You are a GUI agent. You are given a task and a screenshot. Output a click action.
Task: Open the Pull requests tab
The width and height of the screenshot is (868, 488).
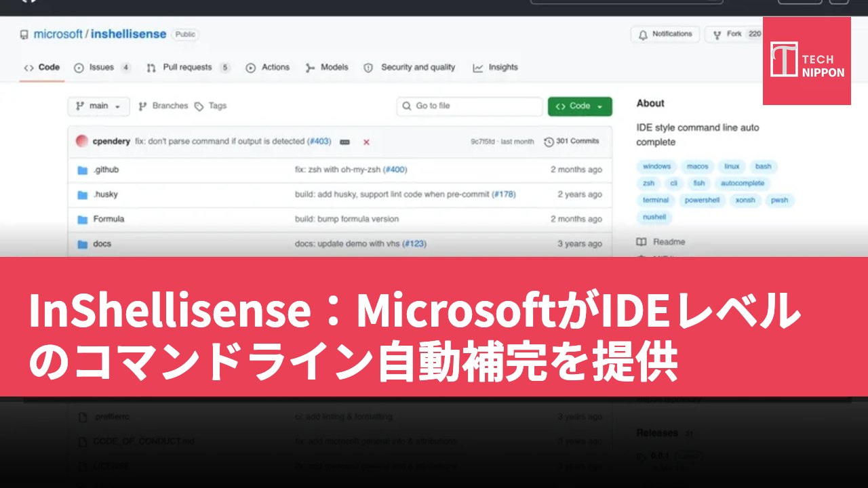188,68
